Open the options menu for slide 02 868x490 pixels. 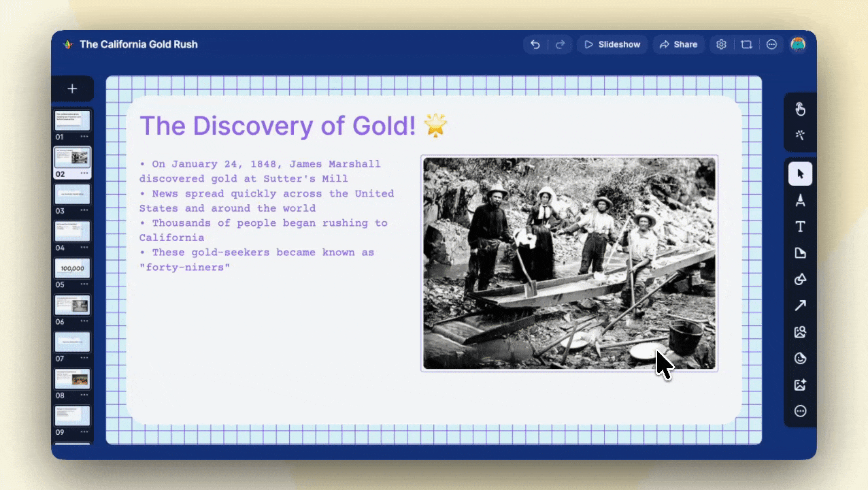click(x=84, y=174)
